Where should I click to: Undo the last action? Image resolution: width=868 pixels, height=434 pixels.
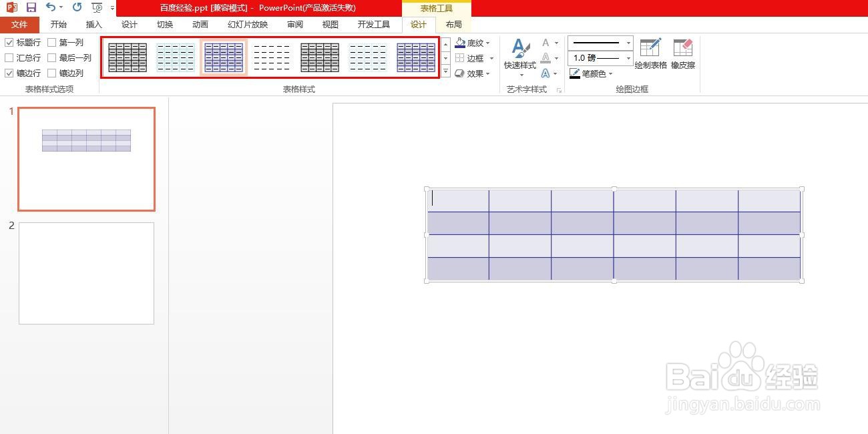pyautogui.click(x=51, y=7)
